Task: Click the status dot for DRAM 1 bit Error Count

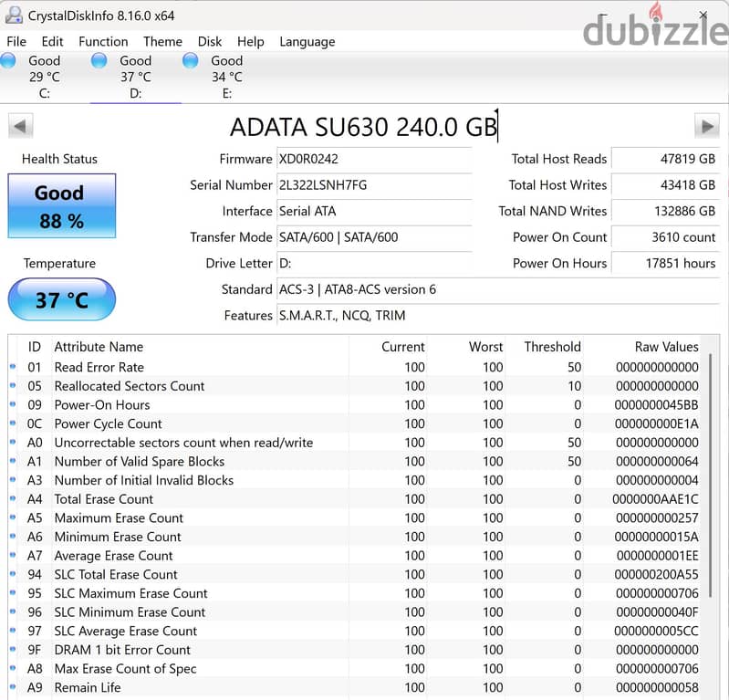Action: point(13,649)
